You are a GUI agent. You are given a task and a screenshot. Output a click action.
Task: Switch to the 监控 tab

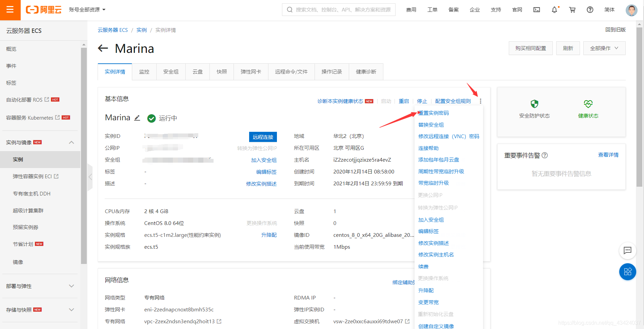144,72
